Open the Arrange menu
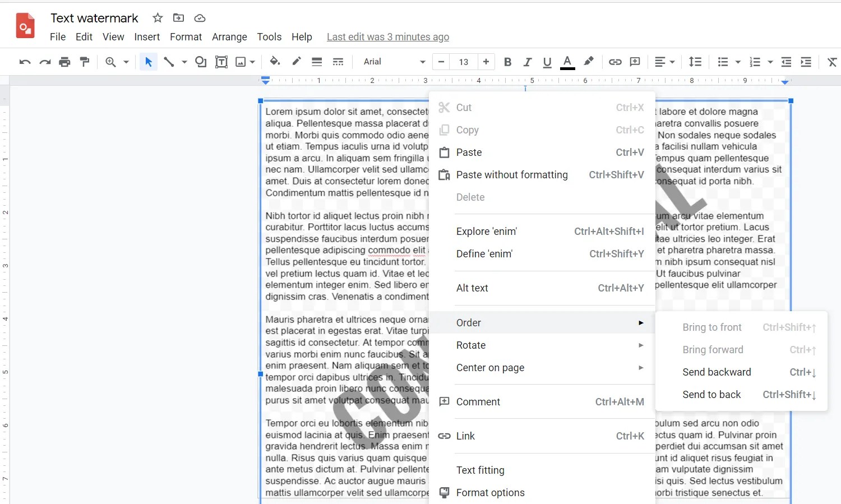The height and width of the screenshot is (504, 841). 229,37
